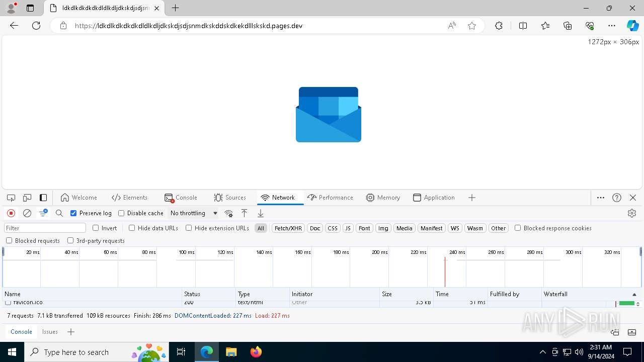Click network Filter text field
Image resolution: width=644 pixels, height=362 pixels.
point(45,228)
